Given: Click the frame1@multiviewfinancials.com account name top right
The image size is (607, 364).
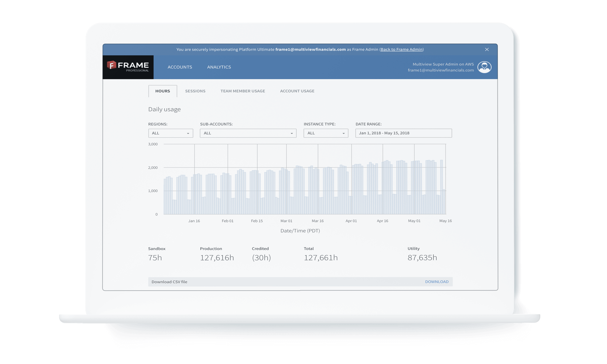Looking at the screenshot, I should [x=440, y=70].
